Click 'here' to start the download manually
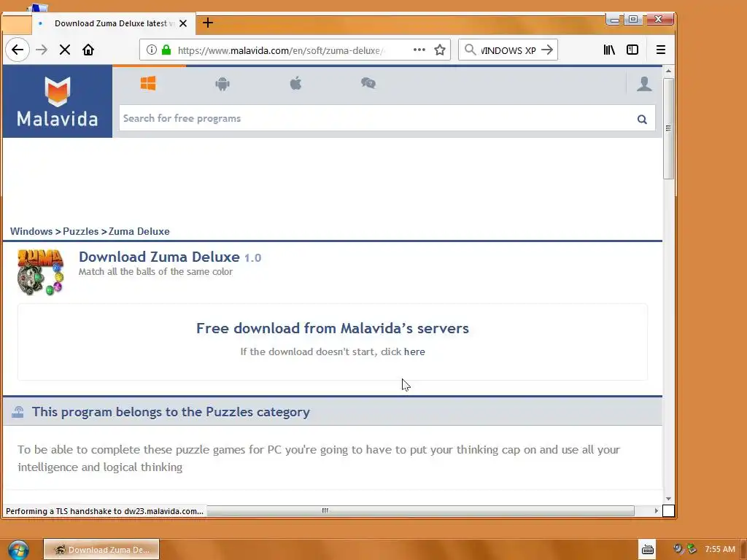 (x=414, y=352)
